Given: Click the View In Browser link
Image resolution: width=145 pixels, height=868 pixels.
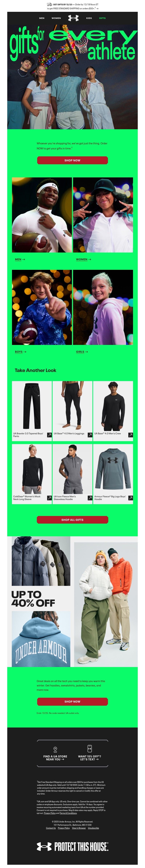Looking at the screenshot, I should tap(79, 828).
